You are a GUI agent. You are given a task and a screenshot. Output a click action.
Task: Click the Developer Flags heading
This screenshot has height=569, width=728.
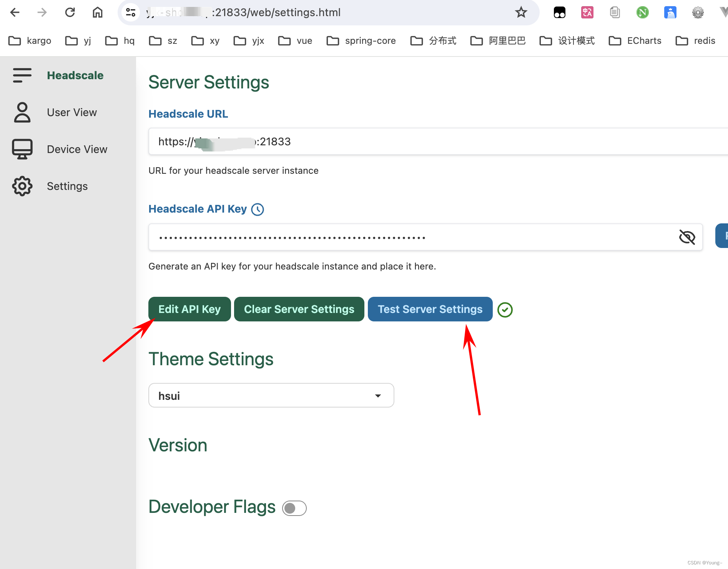(212, 507)
